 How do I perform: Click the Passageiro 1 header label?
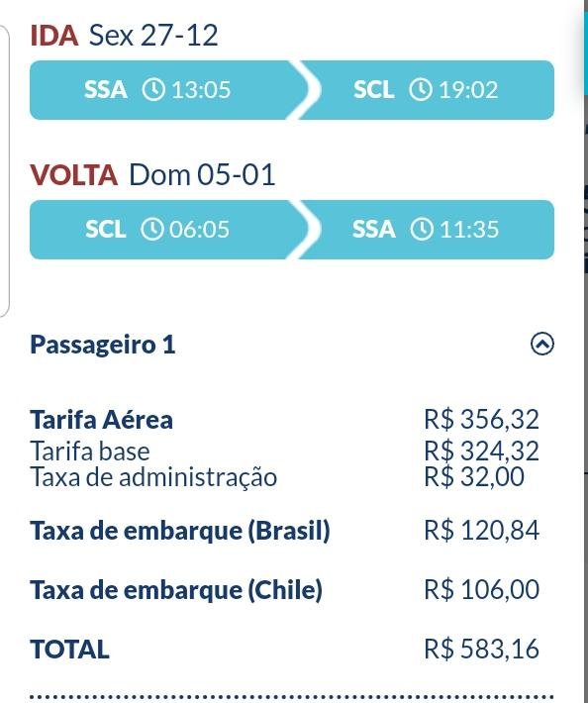103,345
